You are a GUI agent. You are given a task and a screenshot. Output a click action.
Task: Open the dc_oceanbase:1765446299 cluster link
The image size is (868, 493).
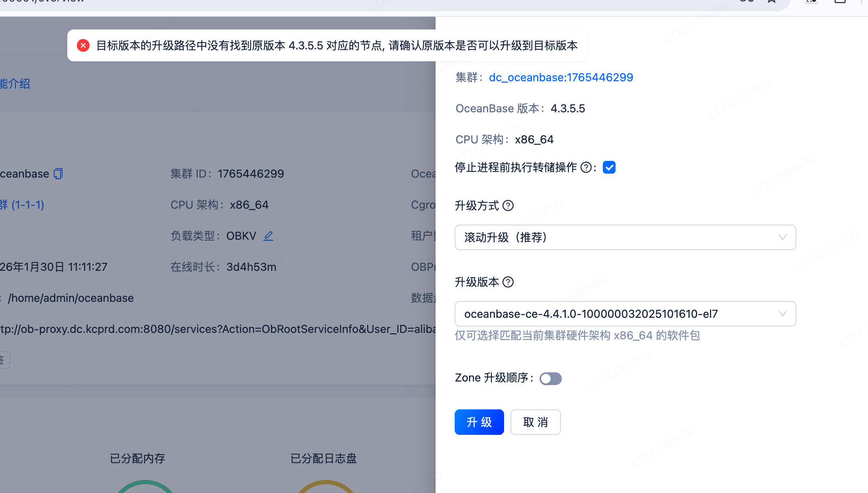coord(561,77)
